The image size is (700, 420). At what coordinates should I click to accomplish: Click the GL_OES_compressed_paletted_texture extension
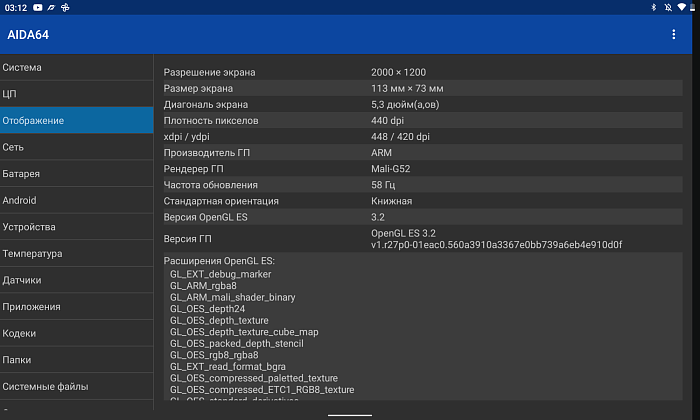point(254,378)
